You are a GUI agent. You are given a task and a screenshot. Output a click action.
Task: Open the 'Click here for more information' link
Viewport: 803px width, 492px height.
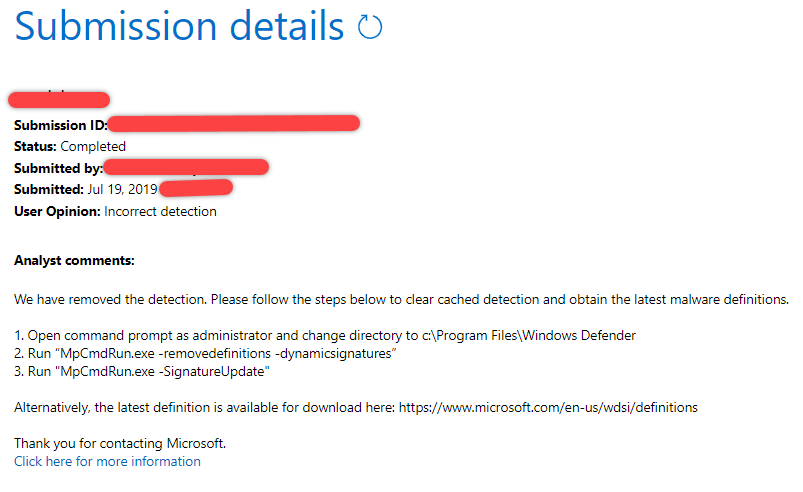pos(107,461)
